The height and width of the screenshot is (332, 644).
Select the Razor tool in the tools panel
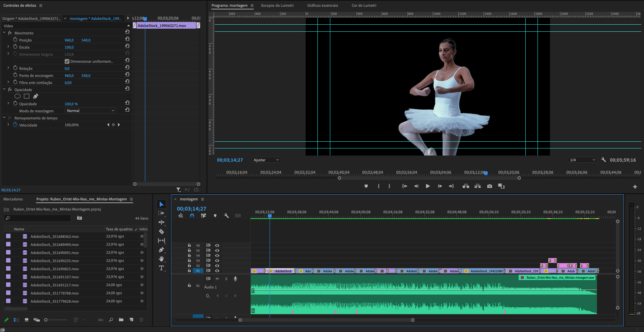click(161, 231)
